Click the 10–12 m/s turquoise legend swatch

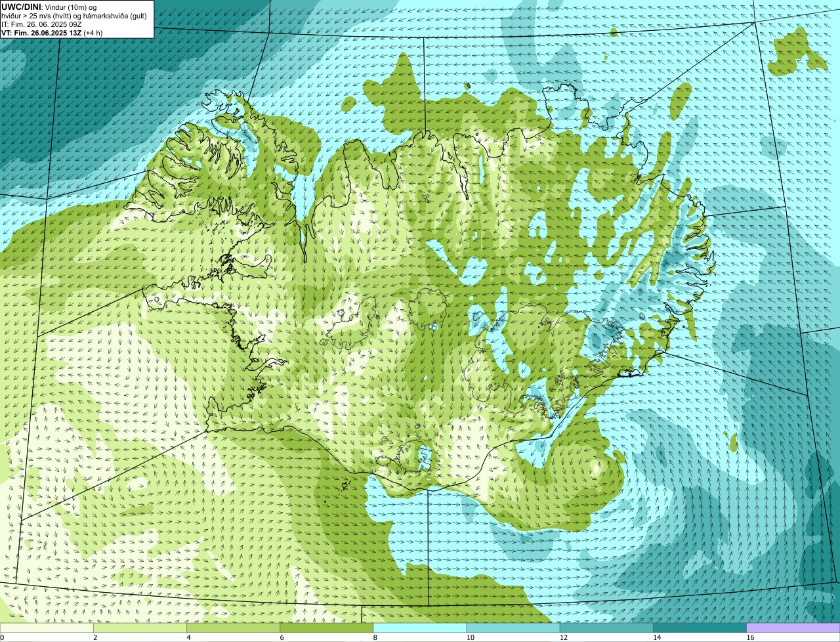pos(513,628)
